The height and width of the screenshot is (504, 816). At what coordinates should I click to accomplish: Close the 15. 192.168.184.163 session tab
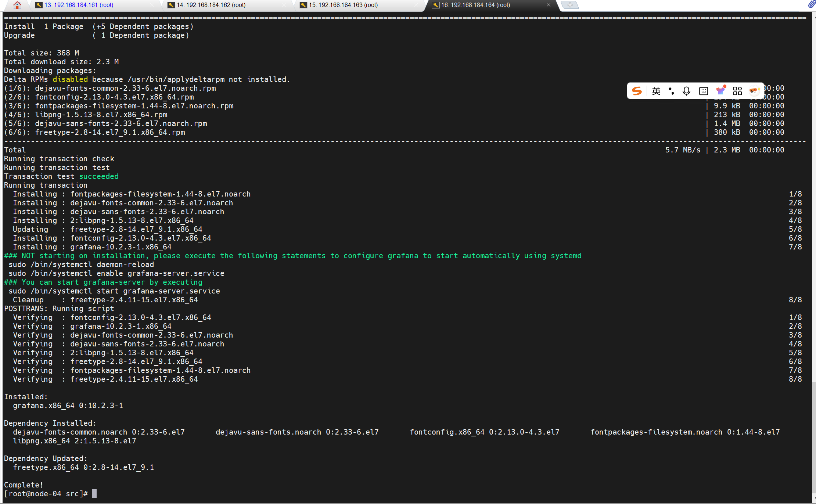(x=416, y=5)
